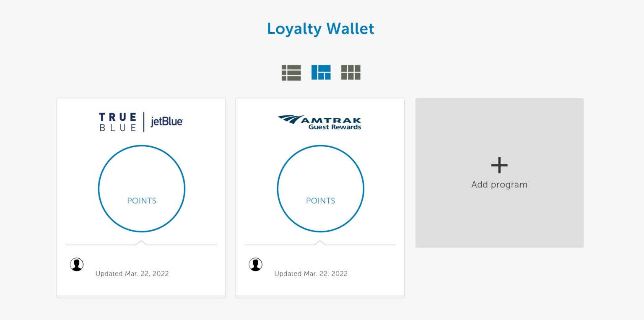Click the Amtrak Guest Rewards logo
The image size is (644, 320).
click(320, 121)
